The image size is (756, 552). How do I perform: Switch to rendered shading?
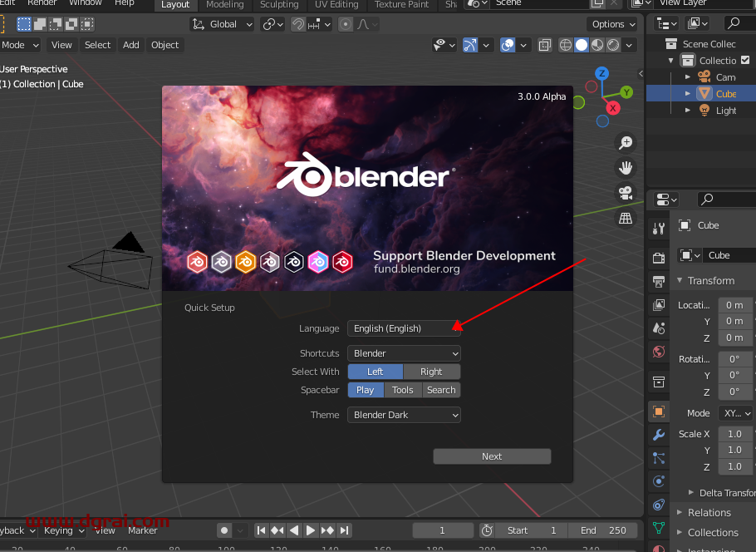pos(613,46)
